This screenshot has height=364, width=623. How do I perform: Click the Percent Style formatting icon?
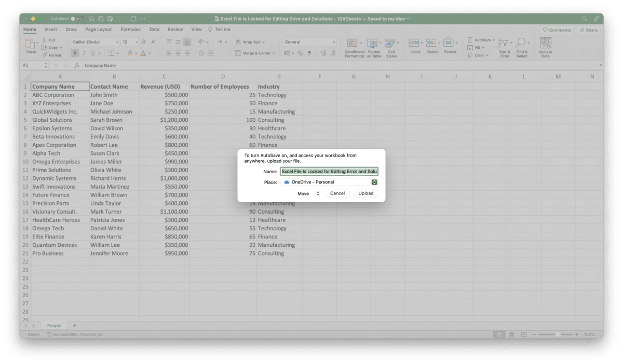click(x=300, y=53)
